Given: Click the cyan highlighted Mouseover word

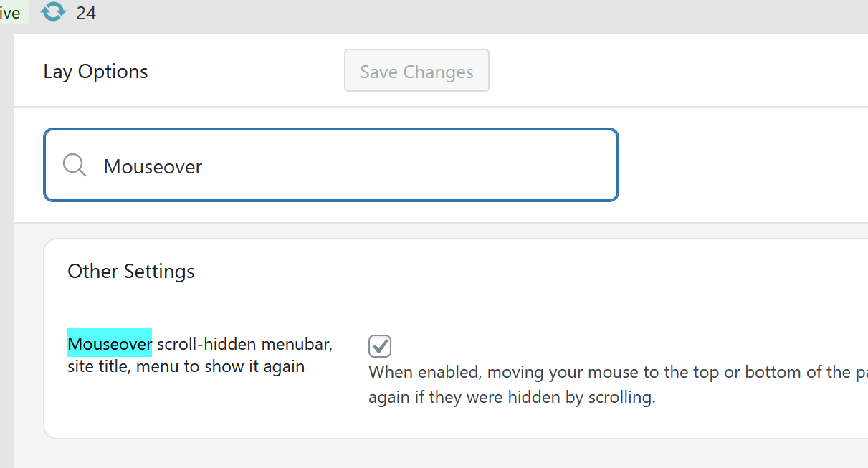Looking at the screenshot, I should pos(110,344).
